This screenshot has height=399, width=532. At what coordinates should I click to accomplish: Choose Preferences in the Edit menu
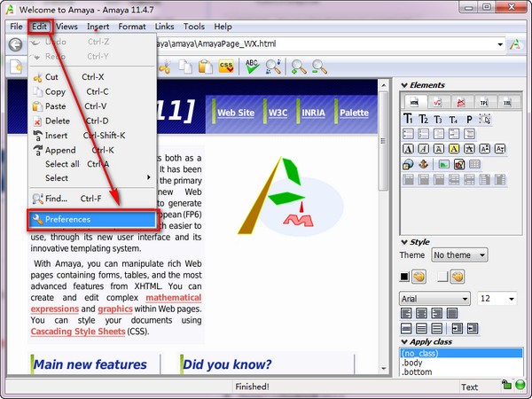pos(92,220)
